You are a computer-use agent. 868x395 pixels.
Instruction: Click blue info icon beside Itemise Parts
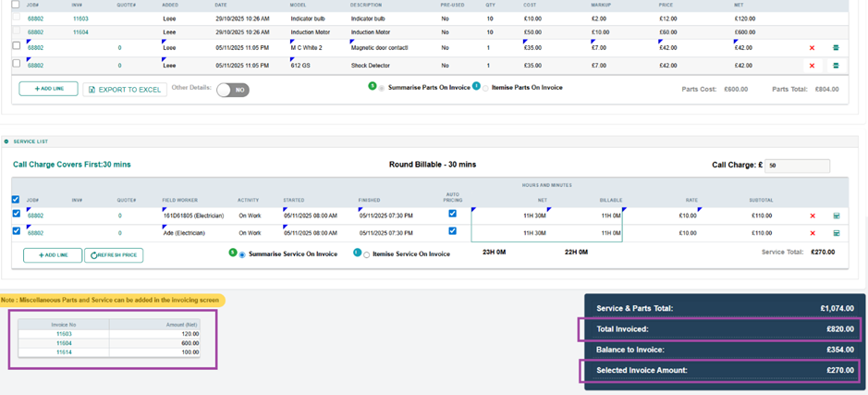[x=476, y=86]
